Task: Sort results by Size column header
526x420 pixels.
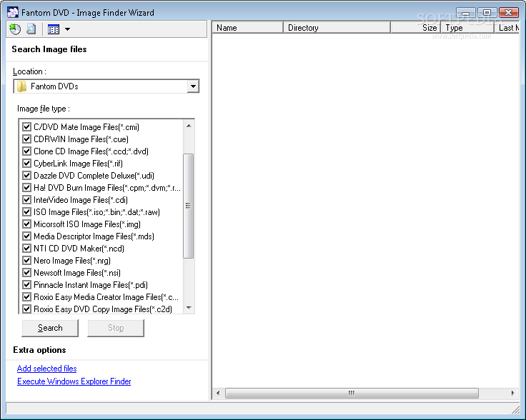Action: click(x=416, y=28)
